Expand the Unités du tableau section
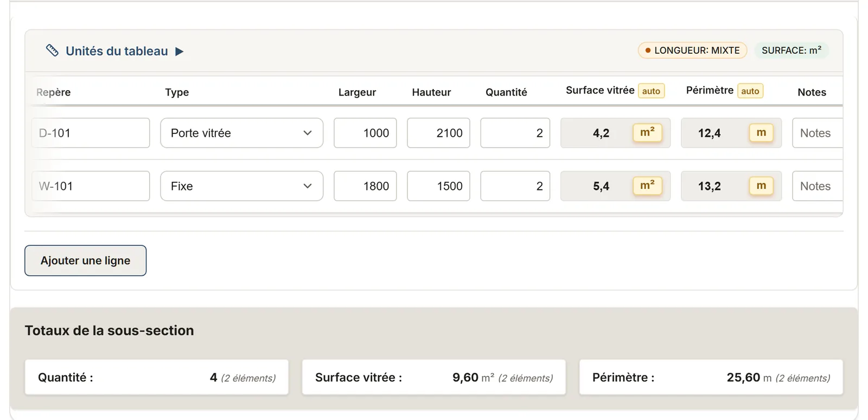This screenshot has height=420, width=868. (x=179, y=52)
